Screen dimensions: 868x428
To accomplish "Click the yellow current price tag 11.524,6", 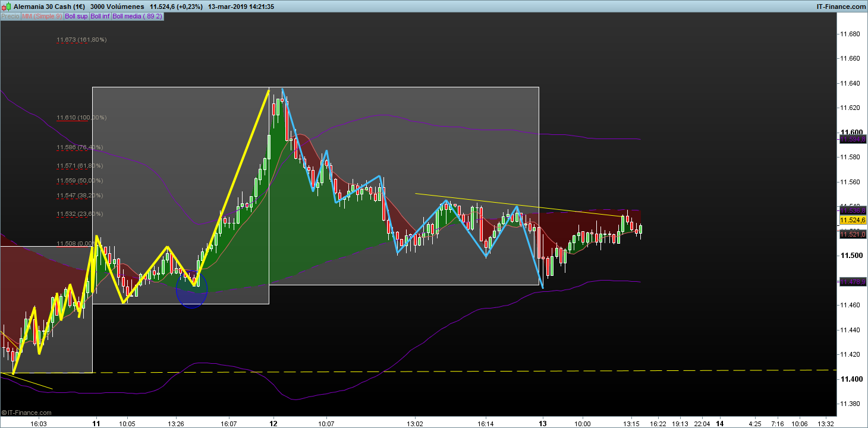I will click(x=852, y=220).
